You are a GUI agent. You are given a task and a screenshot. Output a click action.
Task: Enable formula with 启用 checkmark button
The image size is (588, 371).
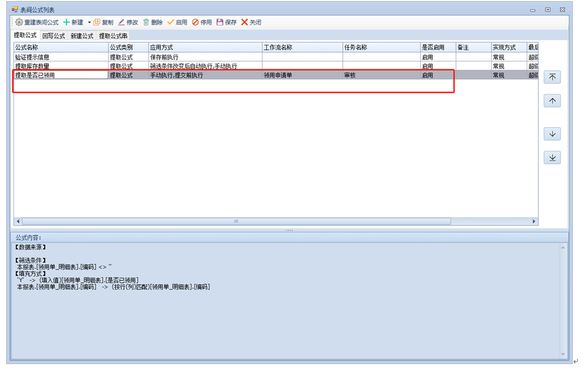pos(177,22)
